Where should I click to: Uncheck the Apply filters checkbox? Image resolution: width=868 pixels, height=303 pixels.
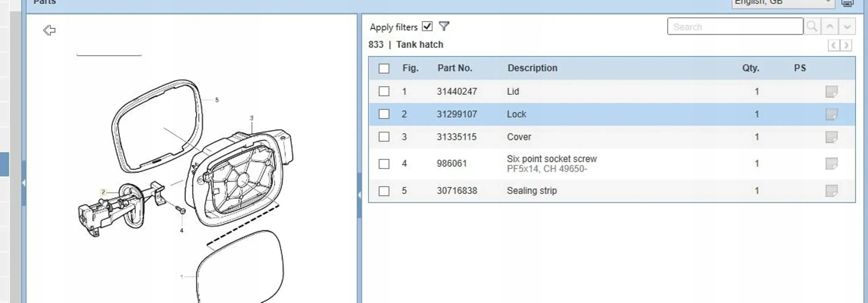point(427,26)
